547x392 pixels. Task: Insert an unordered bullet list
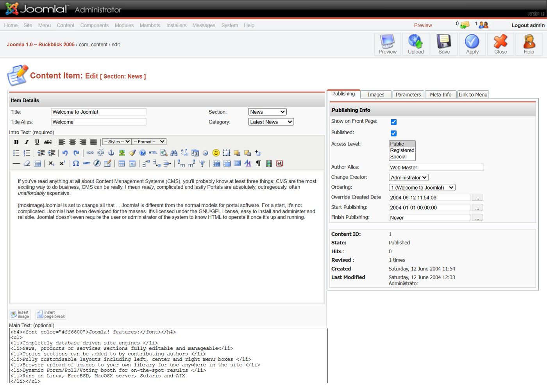(x=16, y=153)
